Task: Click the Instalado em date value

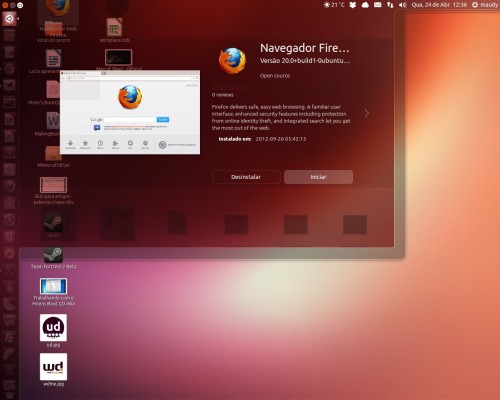Action: [281, 139]
